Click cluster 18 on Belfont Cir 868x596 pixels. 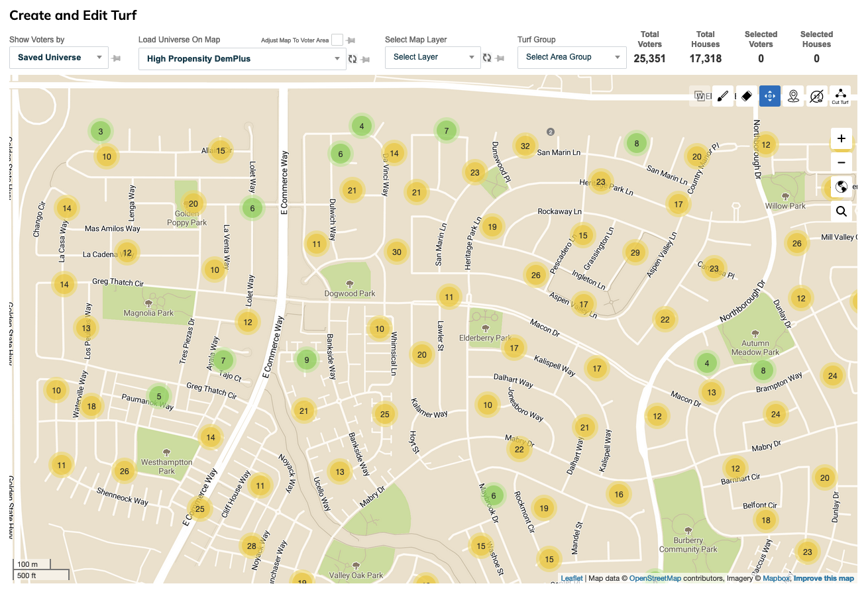tap(766, 521)
